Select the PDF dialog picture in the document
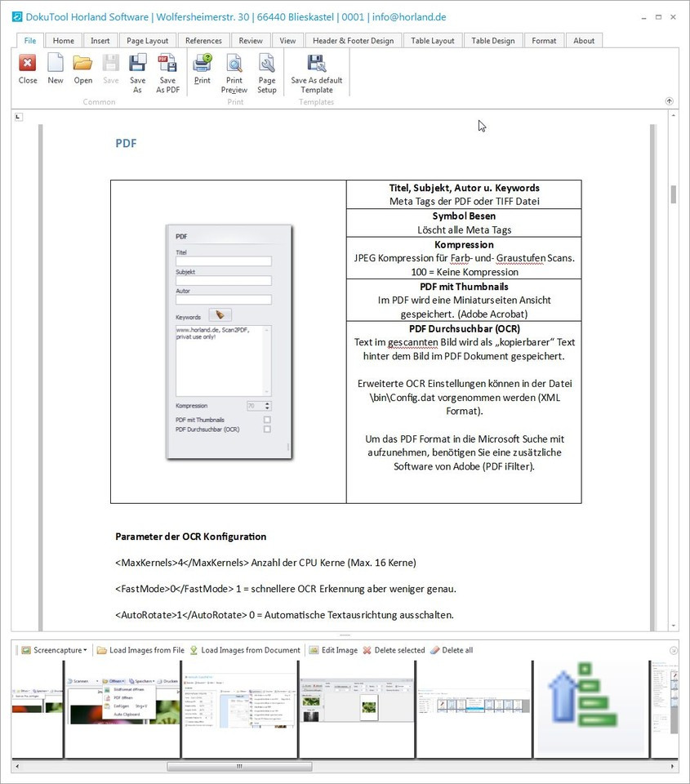This screenshot has width=690, height=784. pyautogui.click(x=229, y=342)
